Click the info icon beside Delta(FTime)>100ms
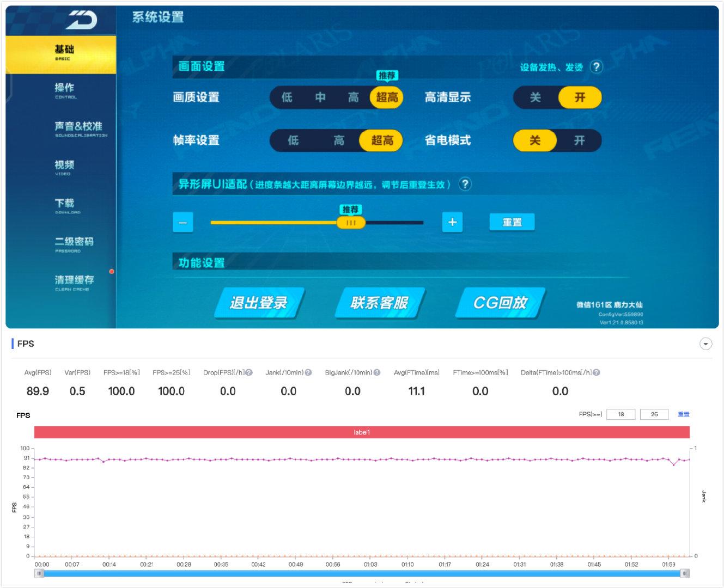The image size is (724, 588). [x=597, y=372]
